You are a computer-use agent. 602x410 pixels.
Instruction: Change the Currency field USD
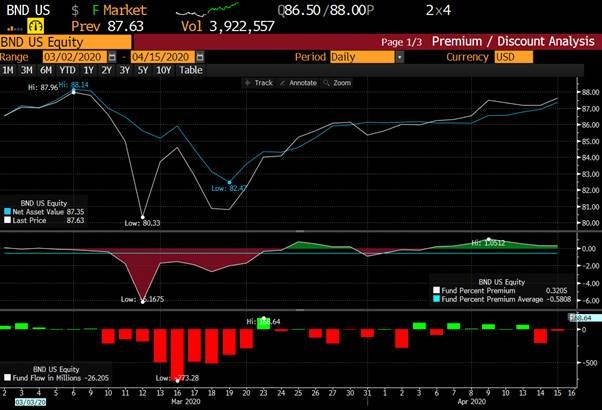tap(513, 57)
